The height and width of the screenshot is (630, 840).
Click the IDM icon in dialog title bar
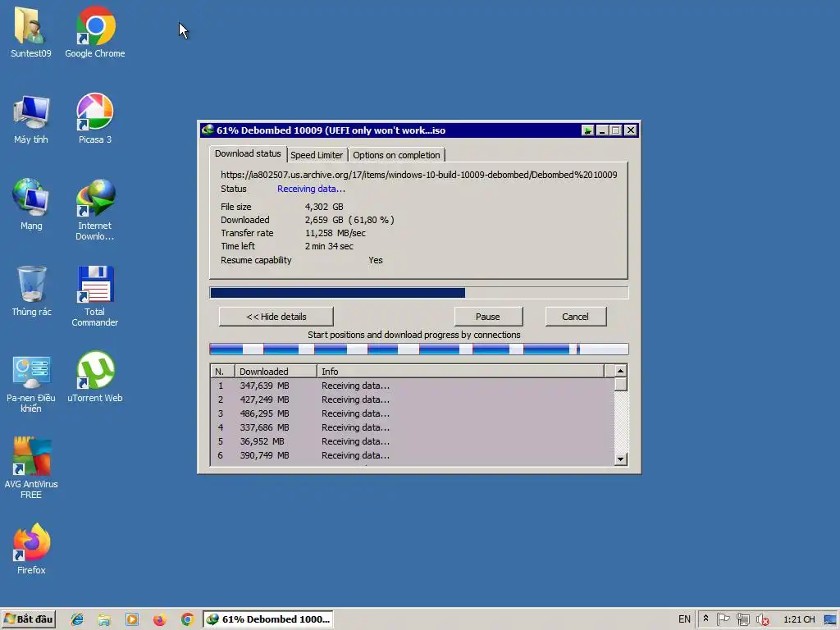click(208, 130)
